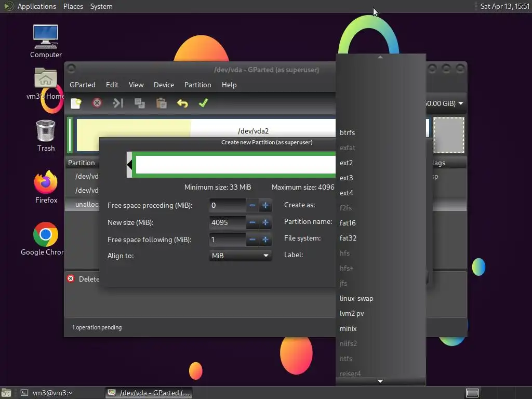Click the Free space preceding input field

(228, 205)
